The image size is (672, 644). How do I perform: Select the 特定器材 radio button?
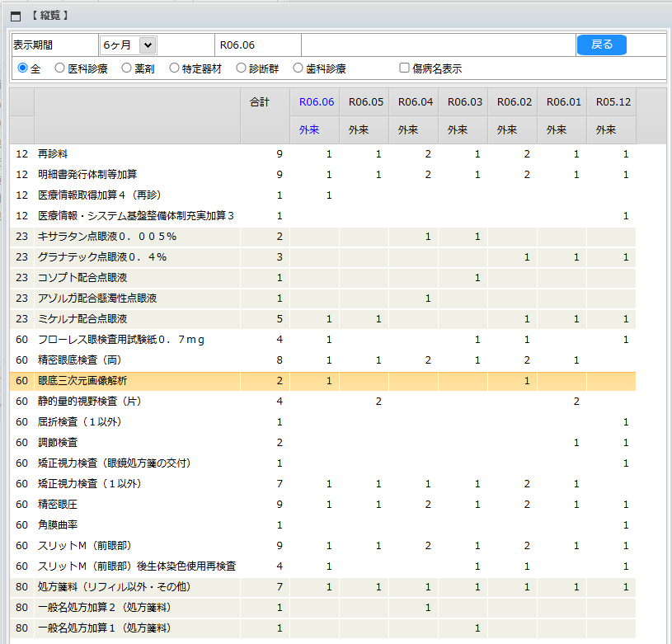pyautogui.click(x=174, y=68)
